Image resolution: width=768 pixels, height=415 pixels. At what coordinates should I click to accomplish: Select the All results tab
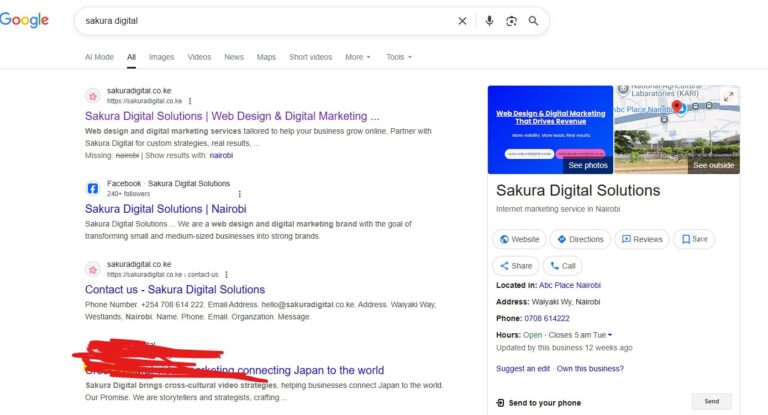[x=131, y=57]
